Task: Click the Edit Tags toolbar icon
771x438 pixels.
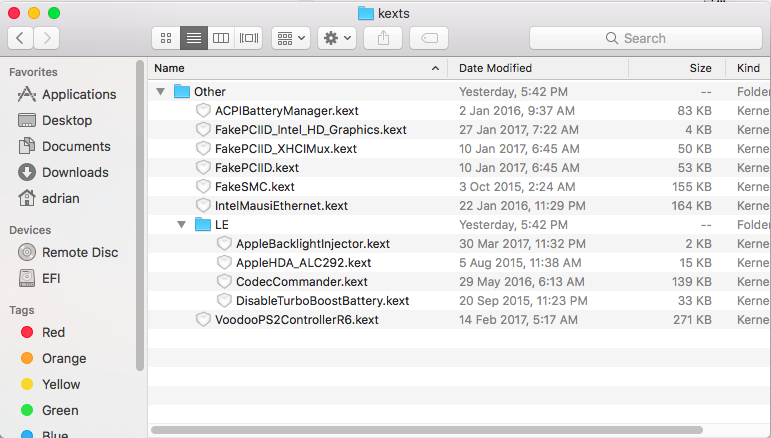Action: (x=428, y=38)
